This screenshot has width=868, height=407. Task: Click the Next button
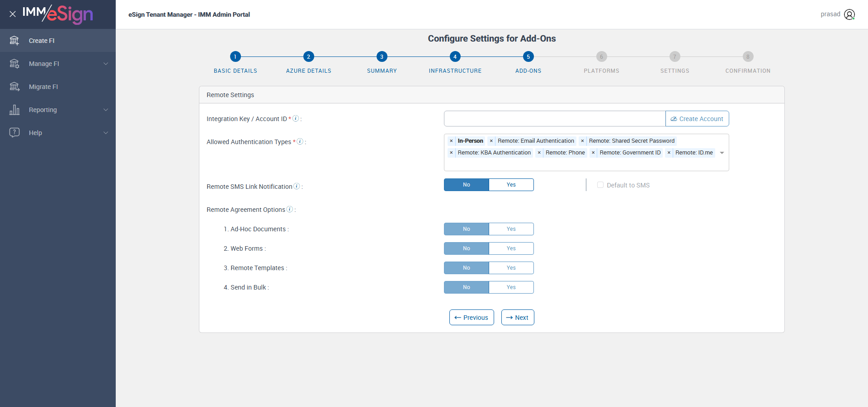pos(518,318)
